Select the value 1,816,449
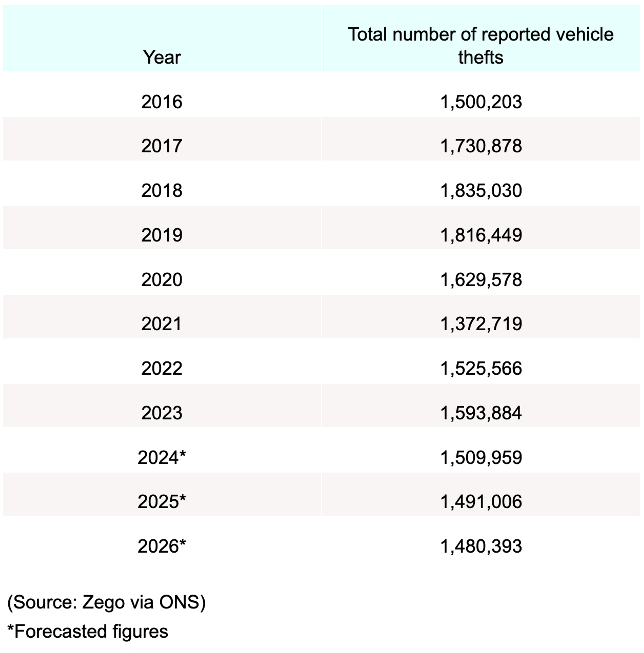Viewport: 644px width, 653px height. [481, 235]
